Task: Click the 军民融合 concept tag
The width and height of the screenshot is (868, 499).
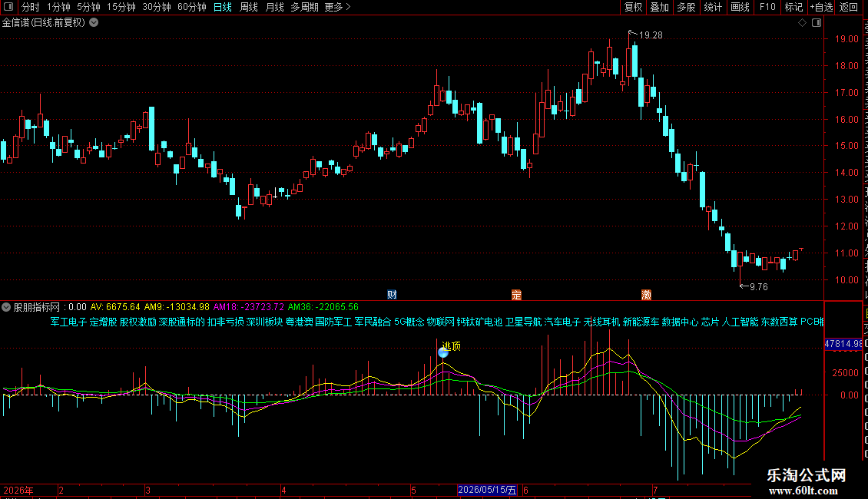Action: point(373,322)
